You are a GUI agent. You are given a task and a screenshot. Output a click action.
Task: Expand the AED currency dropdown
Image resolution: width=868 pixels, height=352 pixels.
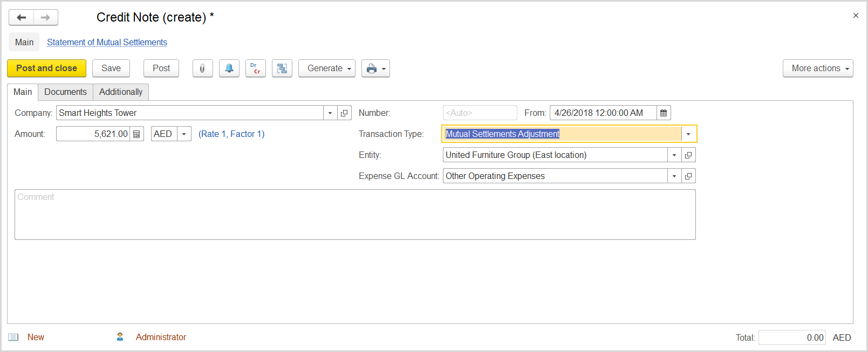184,134
